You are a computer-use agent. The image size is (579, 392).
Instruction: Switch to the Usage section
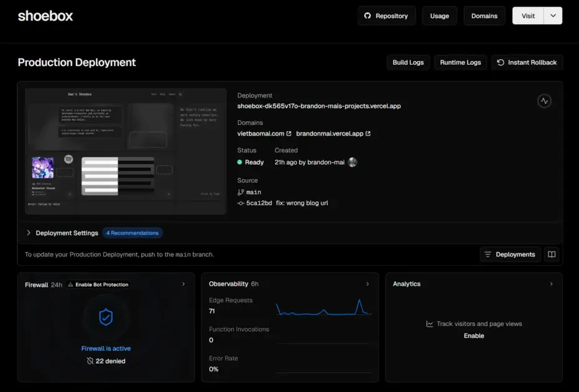[x=440, y=16]
